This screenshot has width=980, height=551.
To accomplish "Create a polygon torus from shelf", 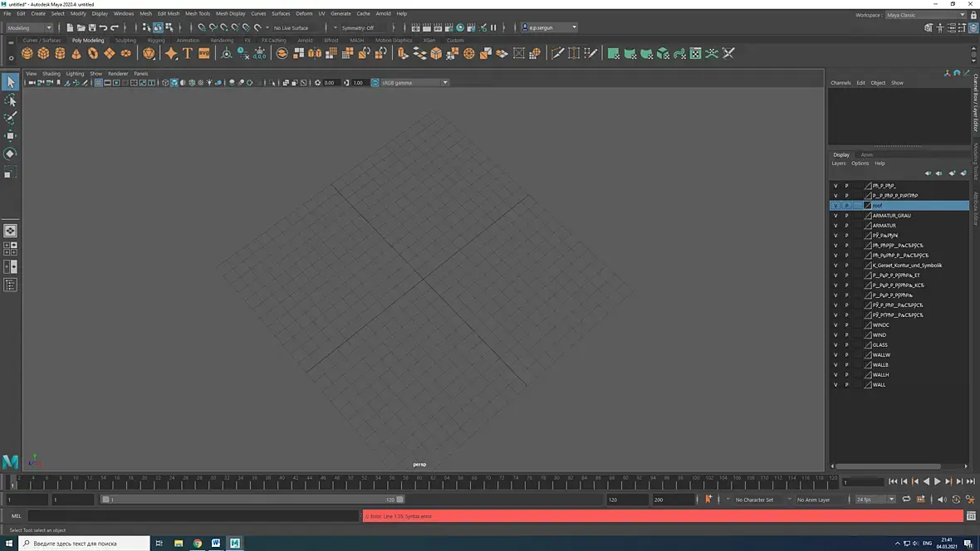I will point(92,54).
